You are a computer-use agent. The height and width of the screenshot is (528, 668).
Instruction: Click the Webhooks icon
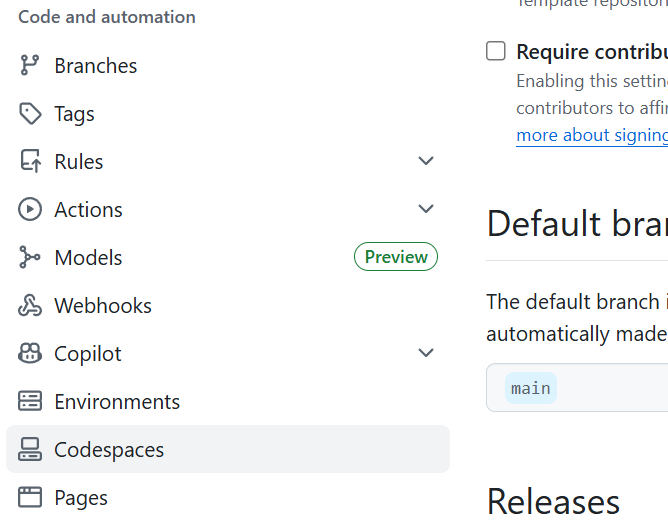(x=30, y=306)
